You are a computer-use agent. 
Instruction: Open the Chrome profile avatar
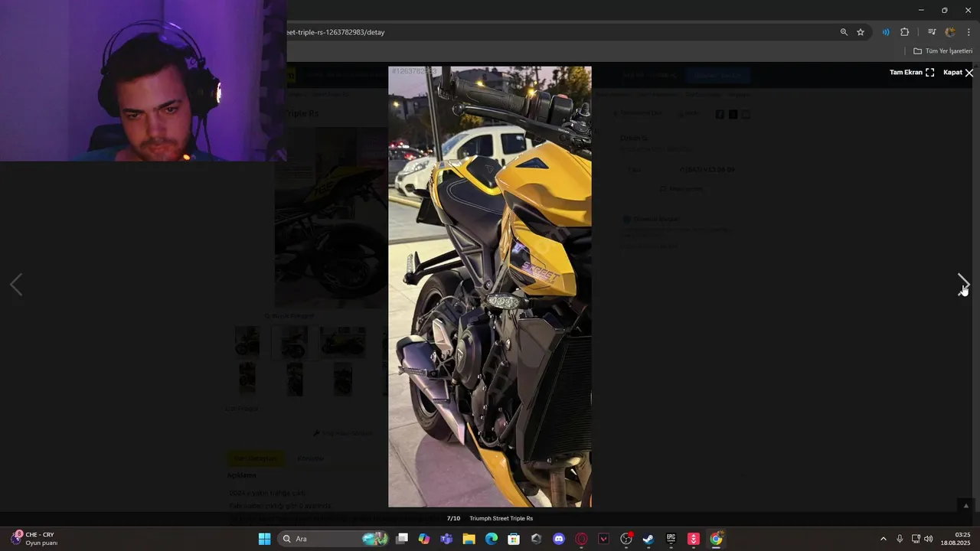tap(950, 32)
